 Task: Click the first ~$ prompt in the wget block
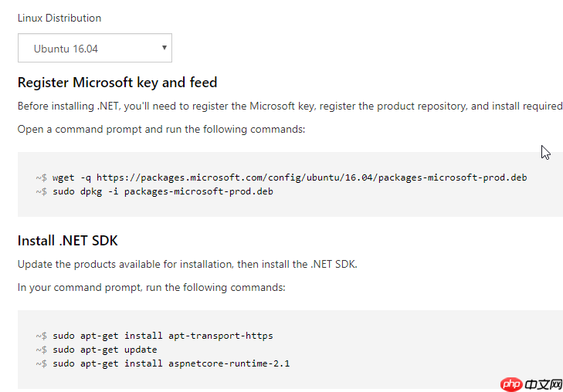41,177
